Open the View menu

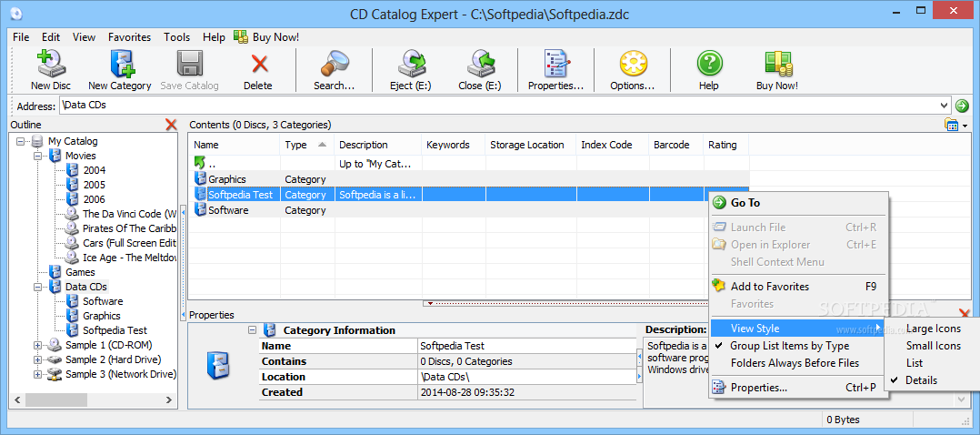tap(84, 37)
